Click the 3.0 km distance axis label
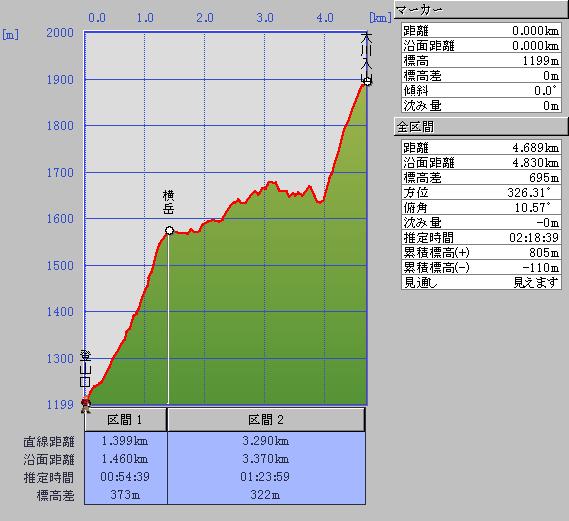 [265, 17]
